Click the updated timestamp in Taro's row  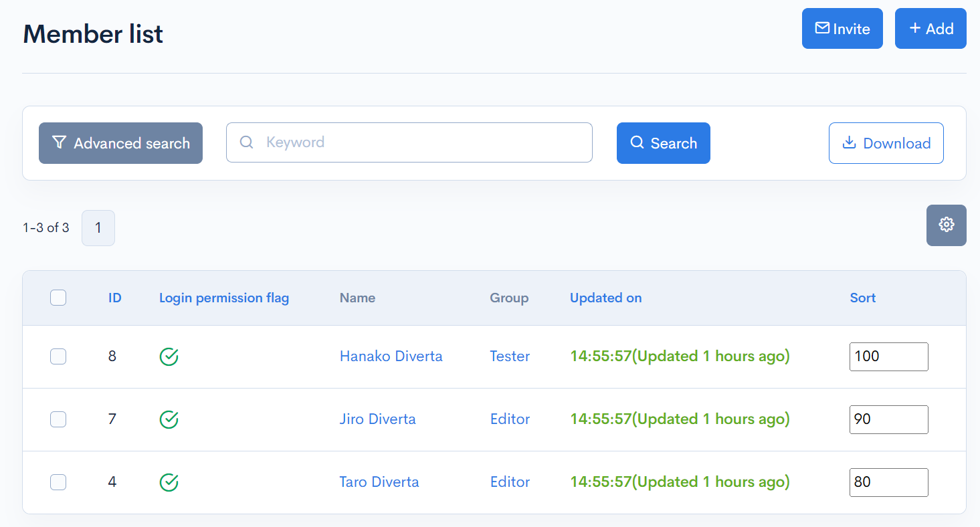pyautogui.click(x=680, y=482)
